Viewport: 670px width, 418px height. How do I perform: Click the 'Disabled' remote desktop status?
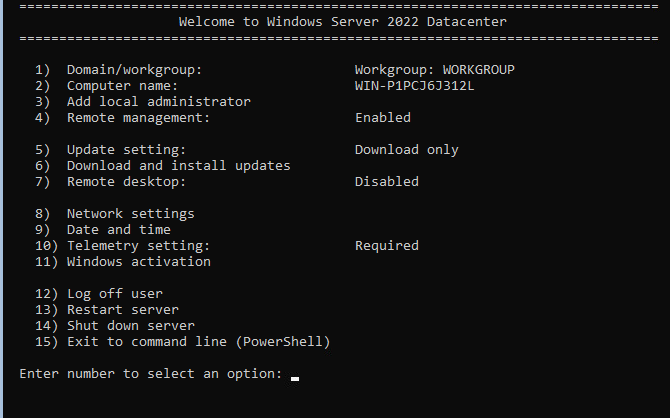point(387,182)
